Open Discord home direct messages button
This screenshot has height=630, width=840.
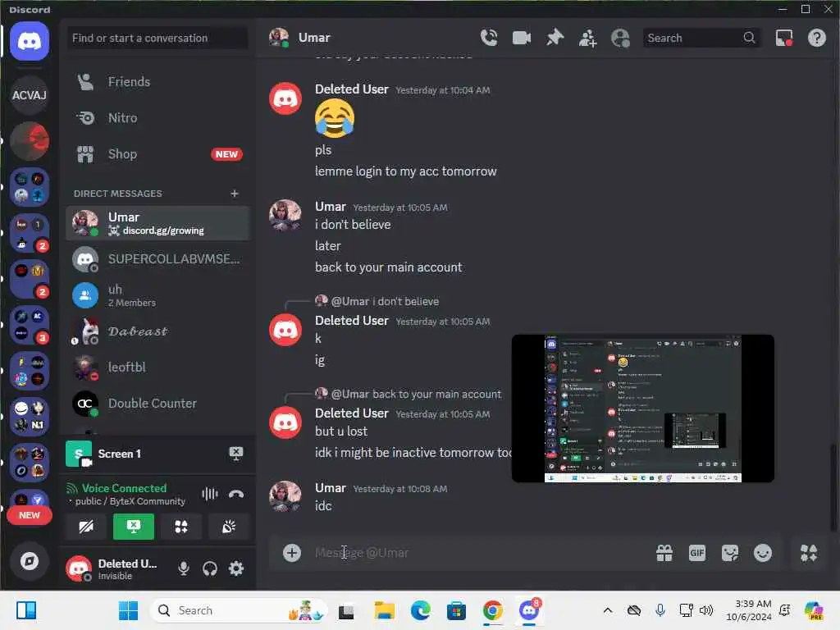click(30, 41)
